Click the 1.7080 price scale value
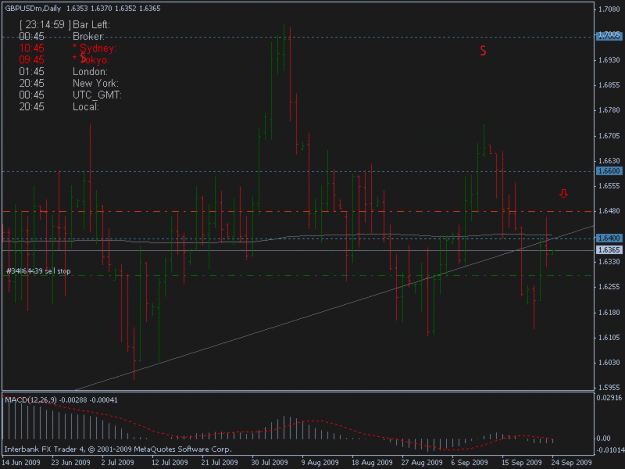 tap(609, 9)
